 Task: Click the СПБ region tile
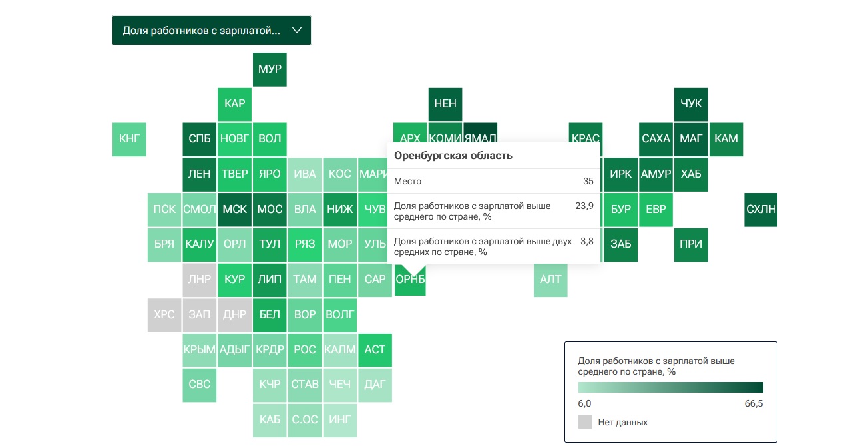(200, 139)
